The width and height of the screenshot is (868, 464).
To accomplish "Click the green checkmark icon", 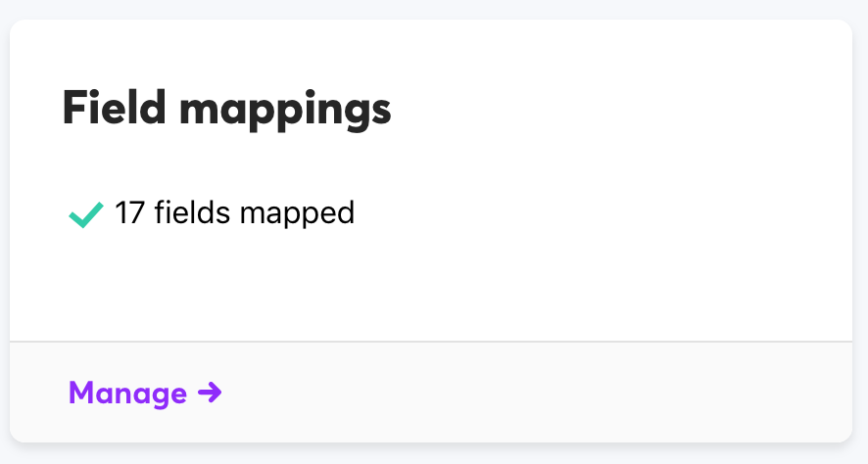I will click(x=86, y=213).
